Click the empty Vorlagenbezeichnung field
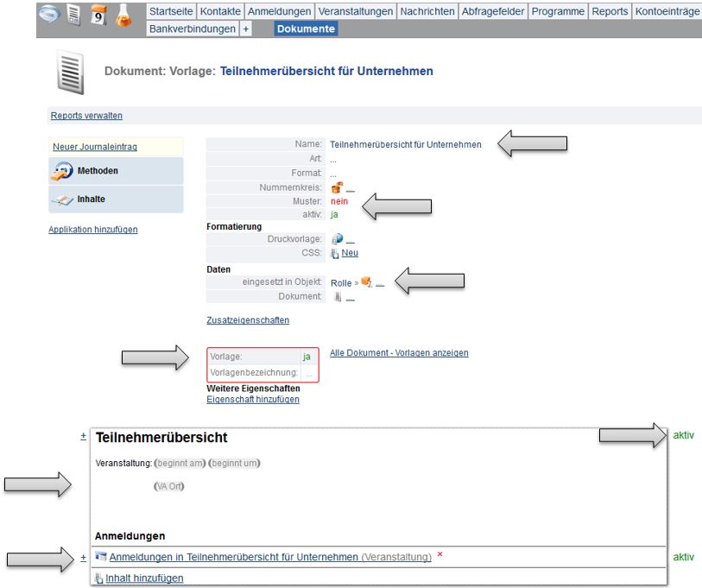Viewport: 702px width, 588px height. click(308, 373)
